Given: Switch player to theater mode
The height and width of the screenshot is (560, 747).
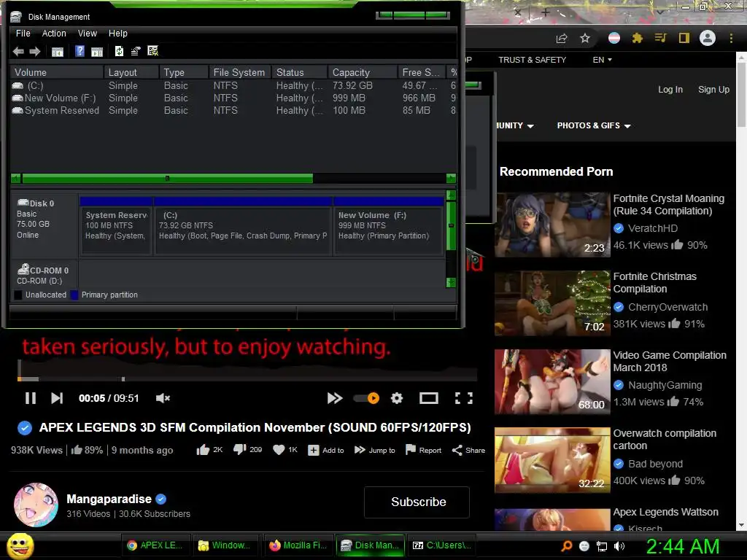Looking at the screenshot, I should [429, 398].
